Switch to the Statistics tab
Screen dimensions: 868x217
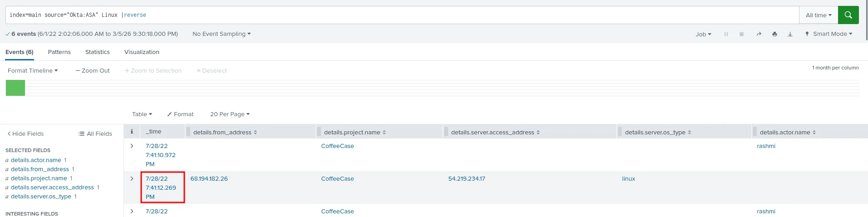click(98, 52)
